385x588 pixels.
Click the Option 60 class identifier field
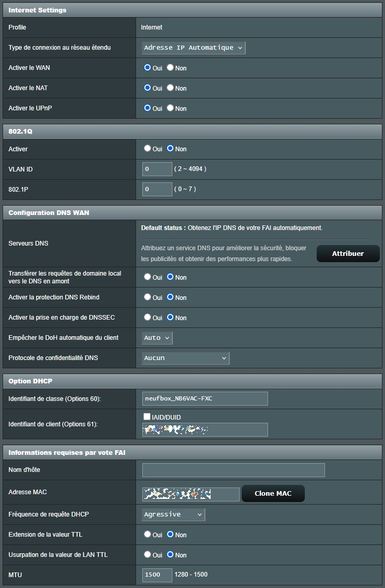205,398
